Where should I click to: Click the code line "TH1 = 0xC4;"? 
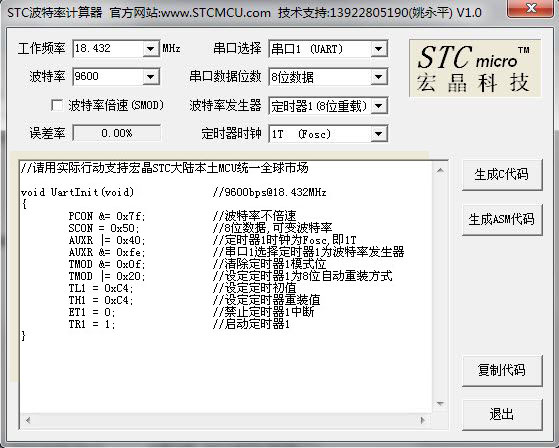101,300
